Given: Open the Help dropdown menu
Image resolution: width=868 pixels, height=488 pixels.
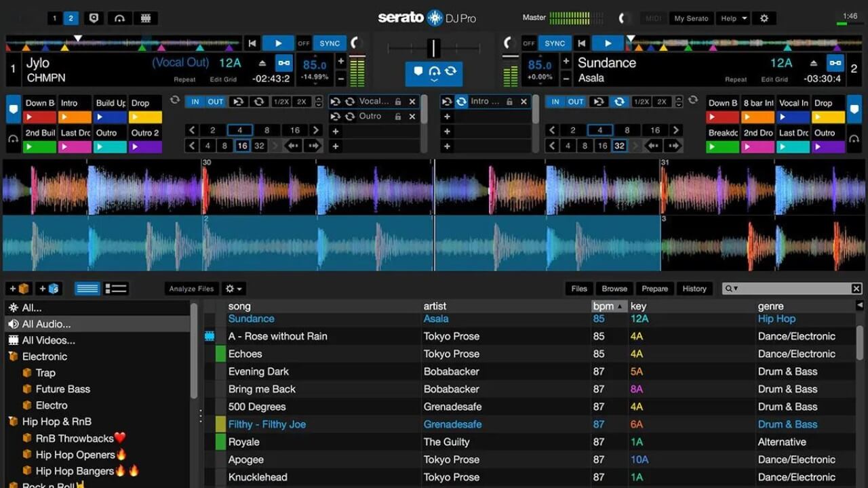Looking at the screenshot, I should click(x=734, y=18).
